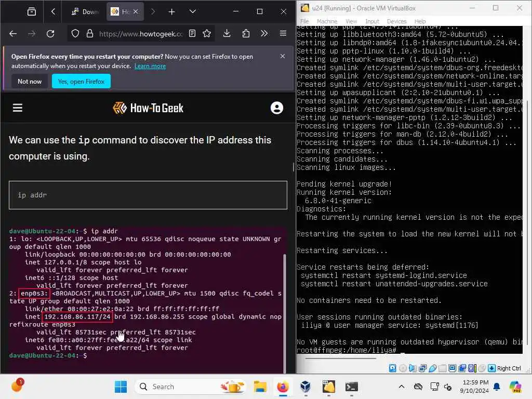The width and height of the screenshot is (532, 399).
Task: Expand the list all tabs dropdown
Action: click(x=192, y=11)
